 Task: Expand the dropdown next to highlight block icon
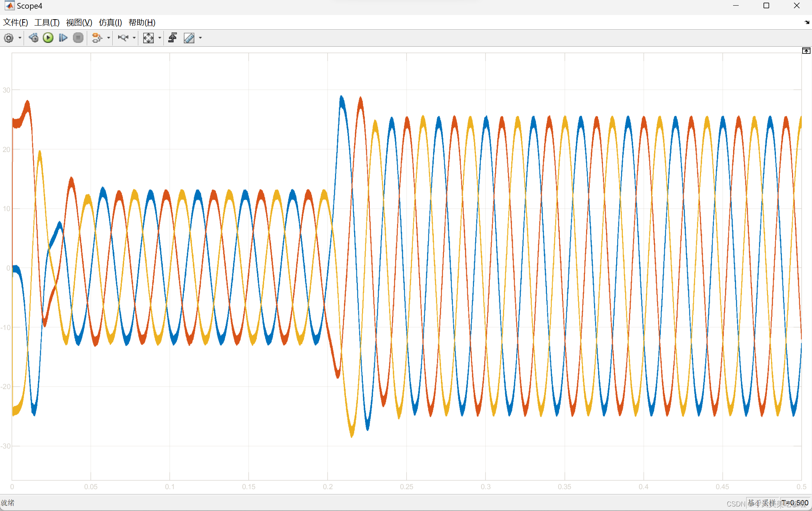[x=109, y=38]
